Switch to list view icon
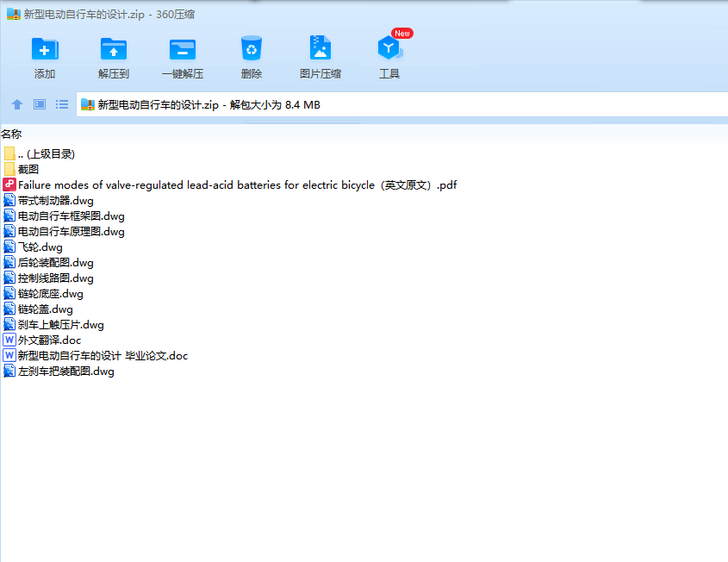This screenshot has height=562, width=728. coord(62,104)
